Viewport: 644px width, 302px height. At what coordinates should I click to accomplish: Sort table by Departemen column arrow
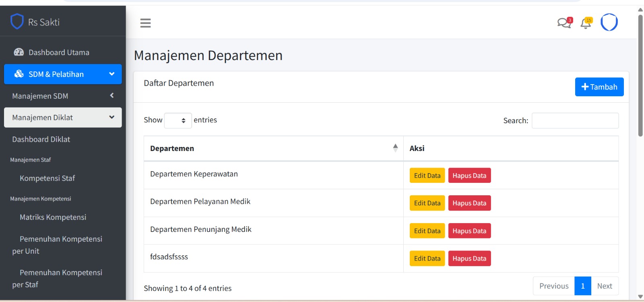395,148
